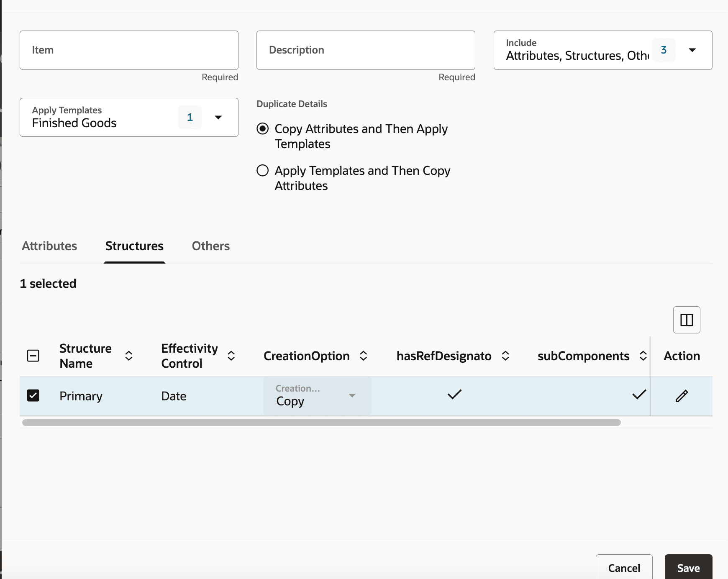Click the 3 badge in the Include field
The width and height of the screenshot is (728, 579).
coord(664,49)
